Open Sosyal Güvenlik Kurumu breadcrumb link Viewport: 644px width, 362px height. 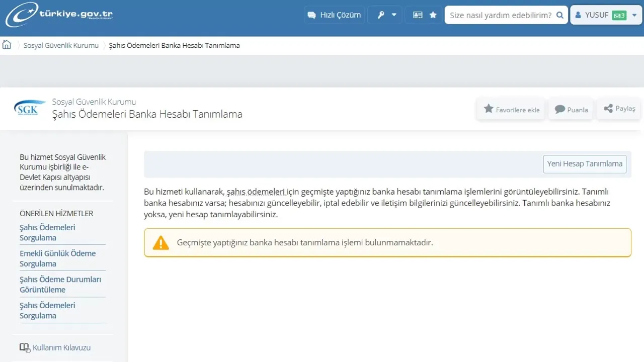(61, 45)
